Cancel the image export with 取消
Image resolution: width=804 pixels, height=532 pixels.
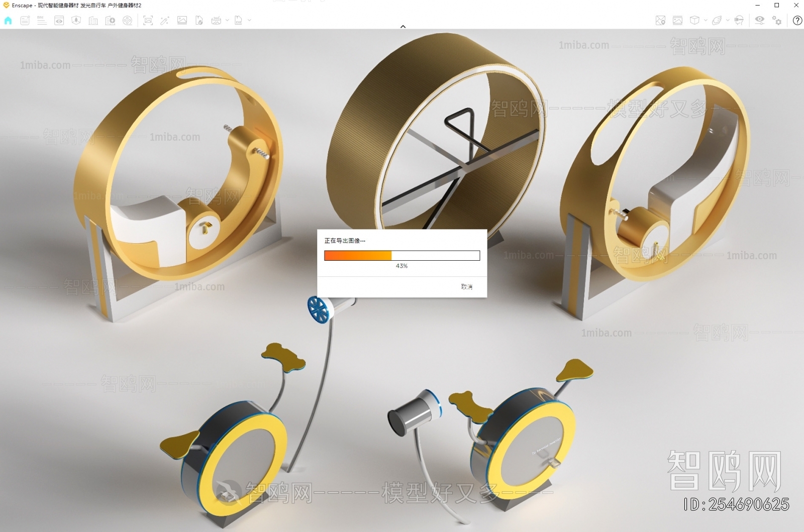(x=466, y=287)
